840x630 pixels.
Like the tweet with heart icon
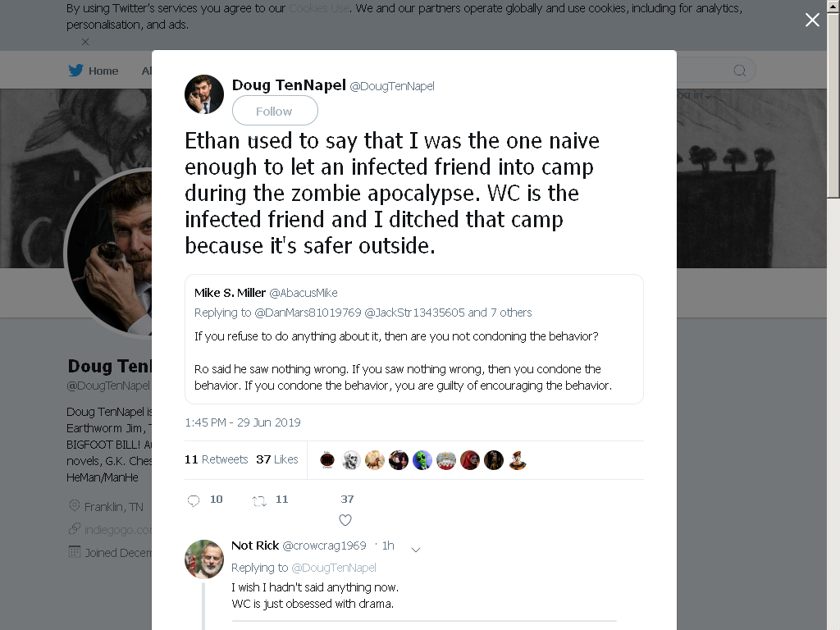345,519
